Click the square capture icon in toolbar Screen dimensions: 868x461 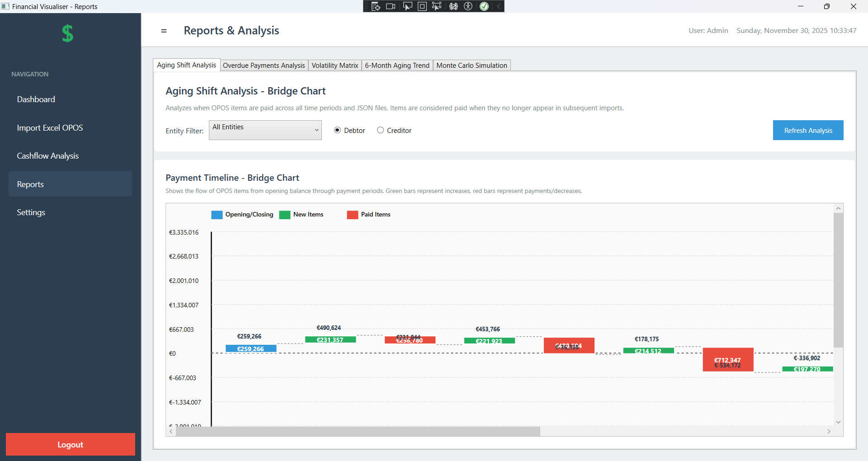[x=422, y=6]
